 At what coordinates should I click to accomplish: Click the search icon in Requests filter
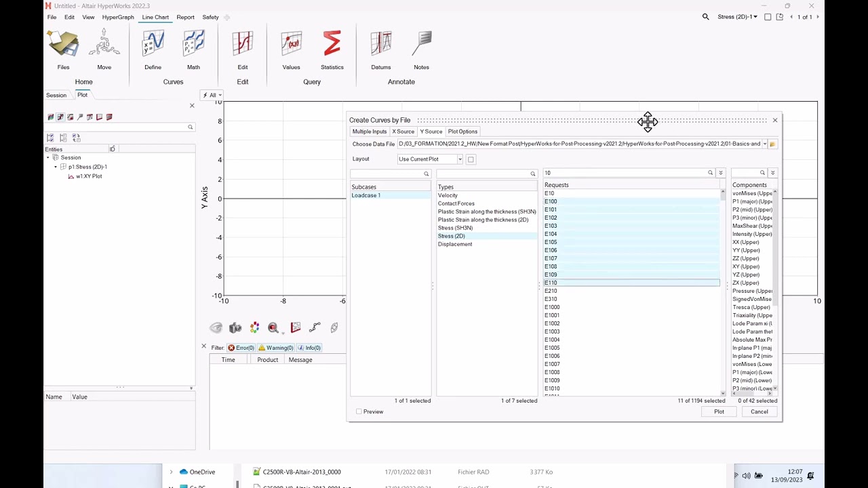click(710, 173)
